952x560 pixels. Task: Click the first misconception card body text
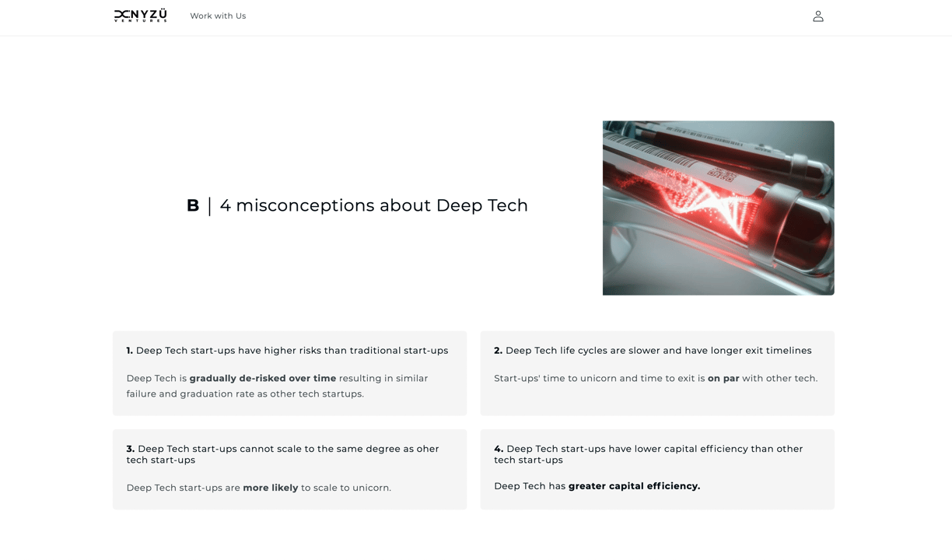tap(278, 386)
